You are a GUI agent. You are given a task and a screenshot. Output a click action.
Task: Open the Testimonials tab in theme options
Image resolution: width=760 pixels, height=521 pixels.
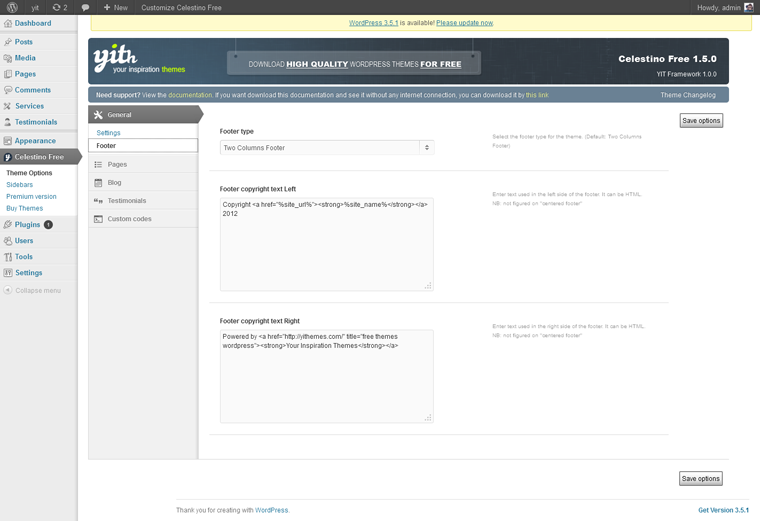[x=143, y=201]
